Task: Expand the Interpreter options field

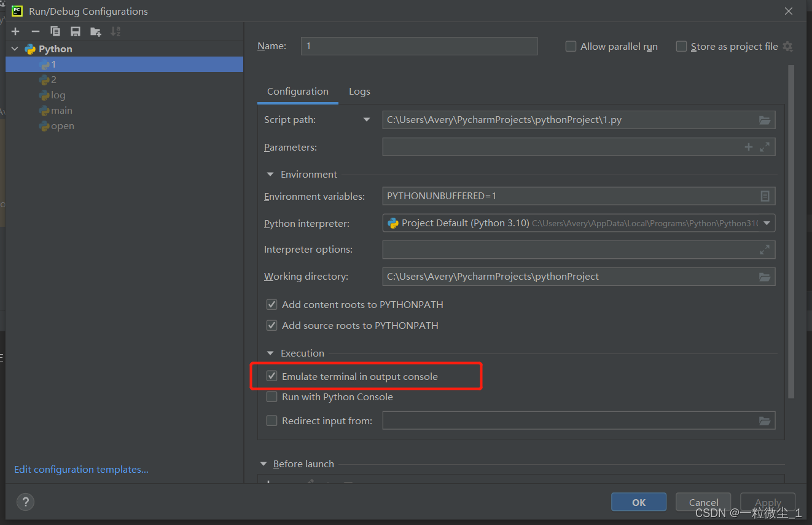Action: pos(765,250)
